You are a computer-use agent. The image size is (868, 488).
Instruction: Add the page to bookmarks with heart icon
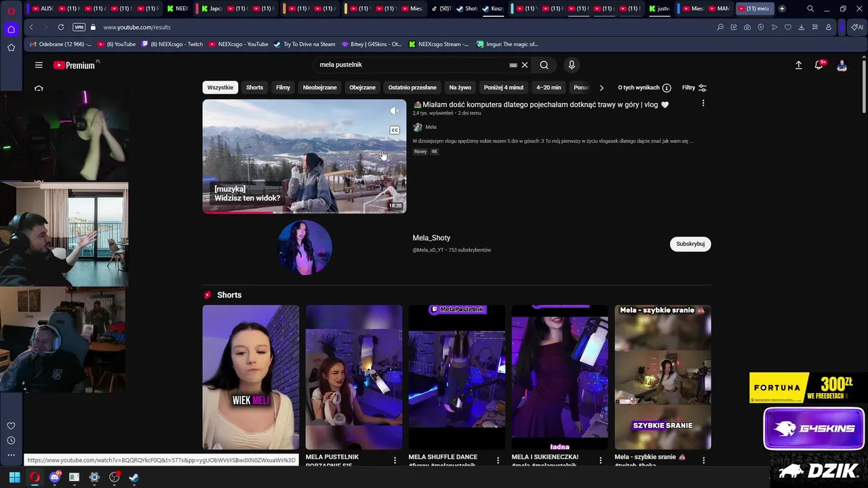pos(788,27)
